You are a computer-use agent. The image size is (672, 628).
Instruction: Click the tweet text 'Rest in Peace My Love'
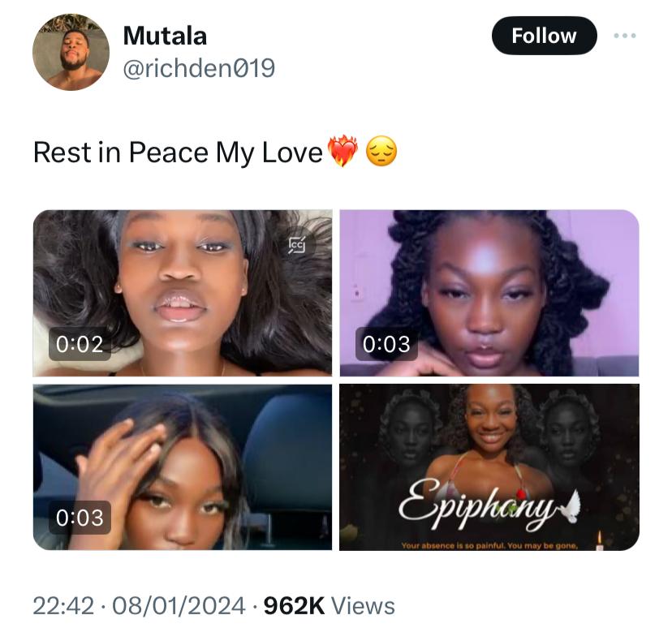pyautogui.click(x=178, y=152)
